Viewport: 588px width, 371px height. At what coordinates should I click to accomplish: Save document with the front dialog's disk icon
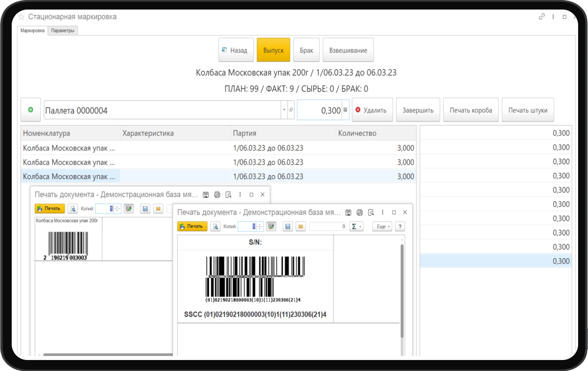[288, 227]
